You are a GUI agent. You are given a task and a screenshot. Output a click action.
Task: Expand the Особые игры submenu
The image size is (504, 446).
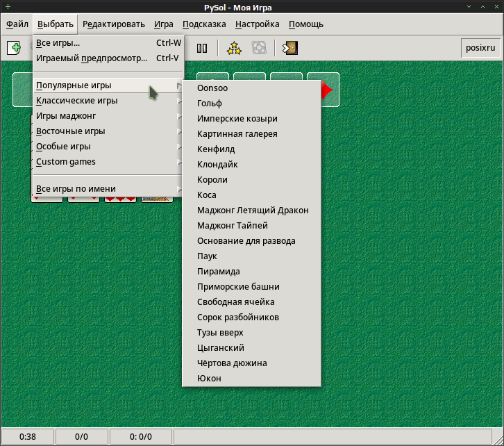[108, 147]
